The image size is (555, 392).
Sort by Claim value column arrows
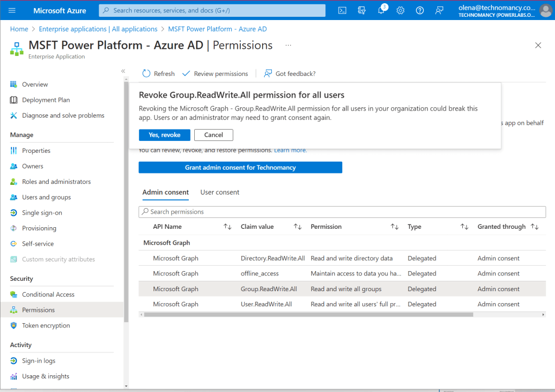pos(297,227)
